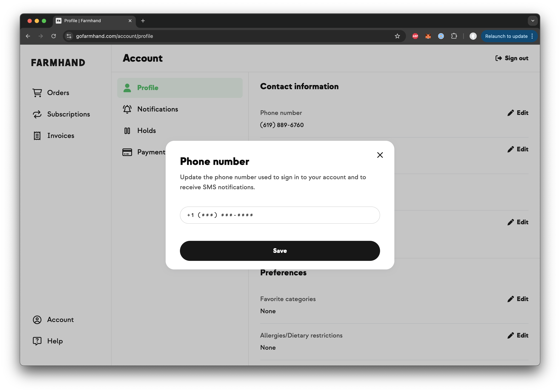Click the phone number (619) 889-6760
The height and width of the screenshot is (392, 560).
282,125
